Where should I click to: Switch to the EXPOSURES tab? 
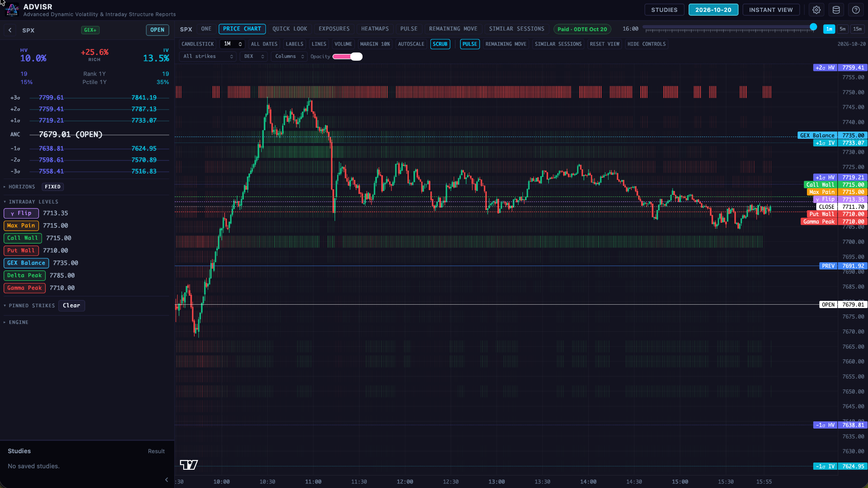click(334, 29)
